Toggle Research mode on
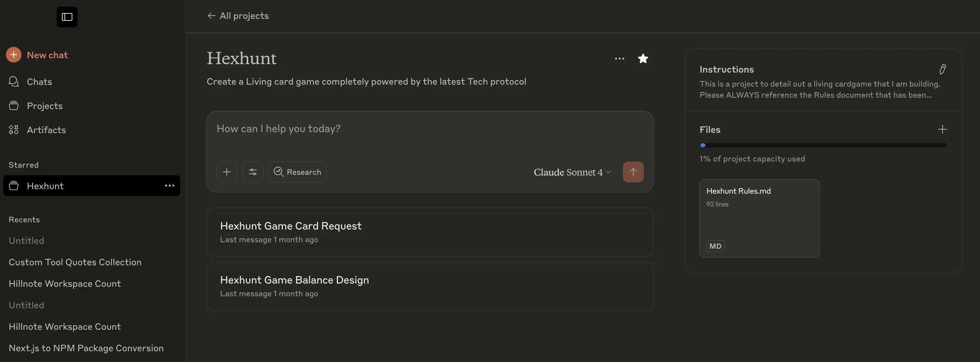 (297, 172)
